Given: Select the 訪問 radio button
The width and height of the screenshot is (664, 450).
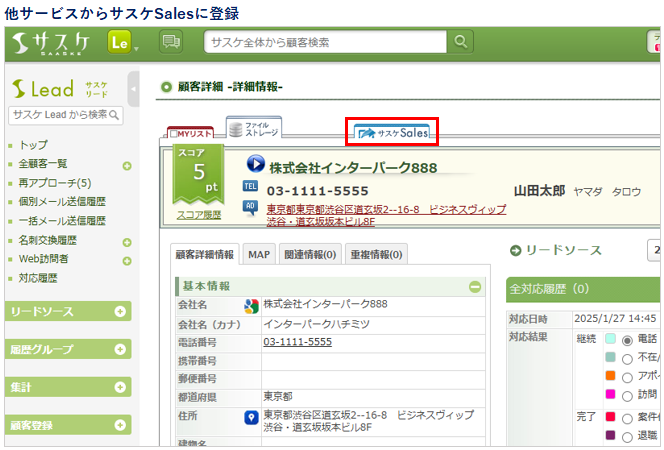Looking at the screenshot, I should click(x=627, y=396).
